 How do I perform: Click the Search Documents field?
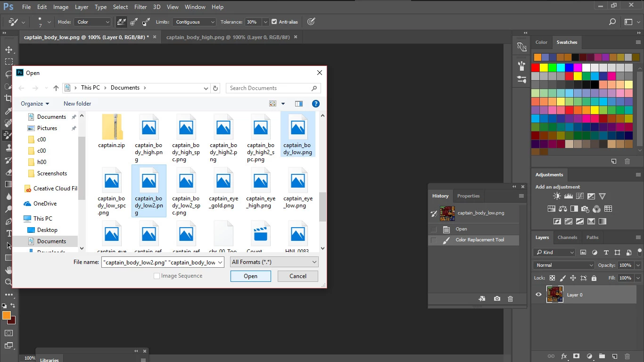point(273,88)
